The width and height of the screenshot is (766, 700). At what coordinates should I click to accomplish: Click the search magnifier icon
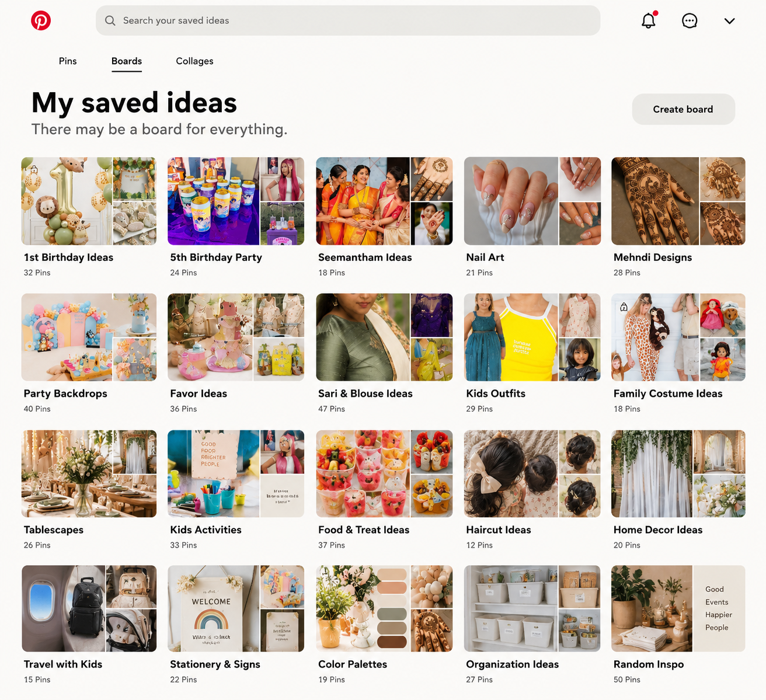(110, 20)
